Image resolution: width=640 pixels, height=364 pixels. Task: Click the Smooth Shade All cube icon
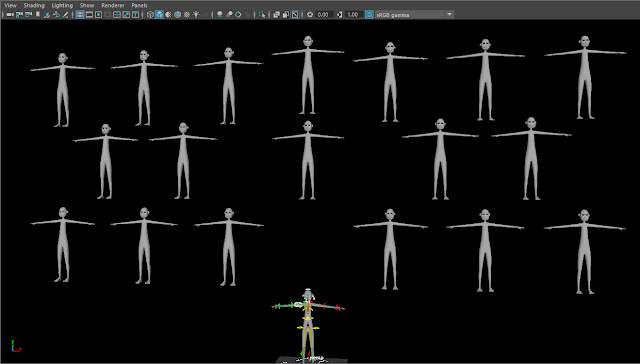point(159,15)
